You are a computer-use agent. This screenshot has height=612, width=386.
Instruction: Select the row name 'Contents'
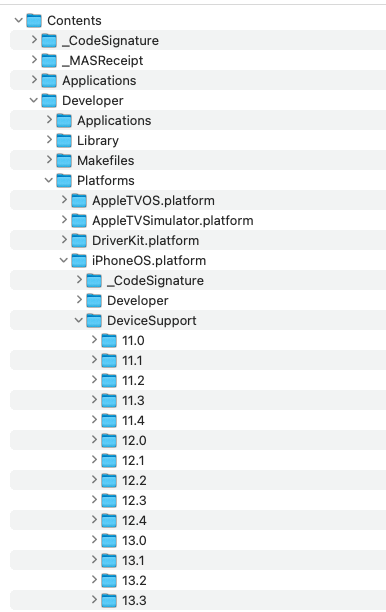point(74,20)
